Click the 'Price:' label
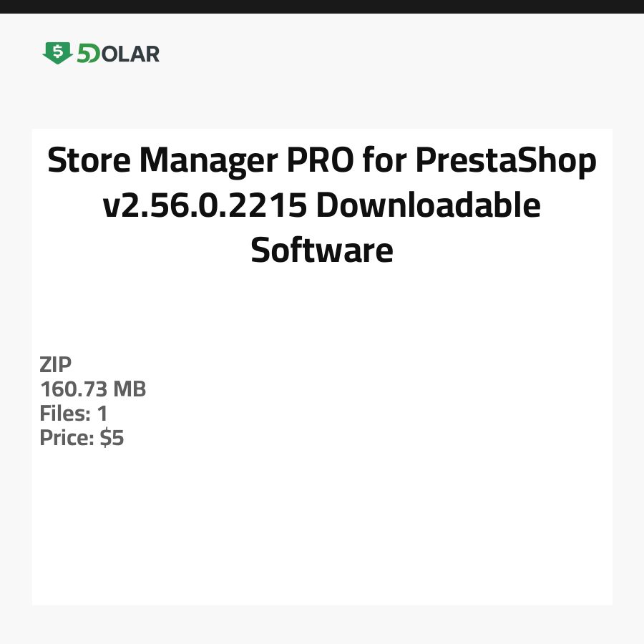The image size is (644, 644). [x=67, y=438]
